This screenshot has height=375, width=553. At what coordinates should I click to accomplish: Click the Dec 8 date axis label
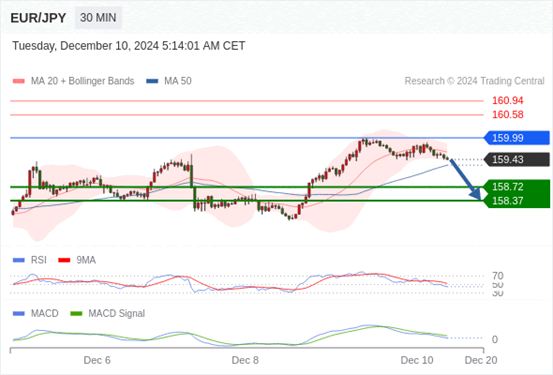(x=245, y=360)
